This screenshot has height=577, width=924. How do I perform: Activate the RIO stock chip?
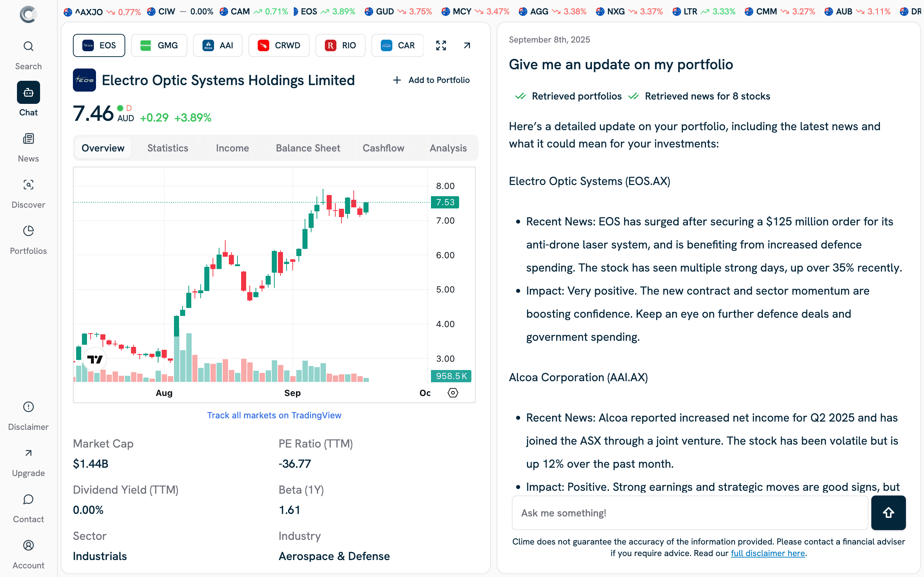340,45
